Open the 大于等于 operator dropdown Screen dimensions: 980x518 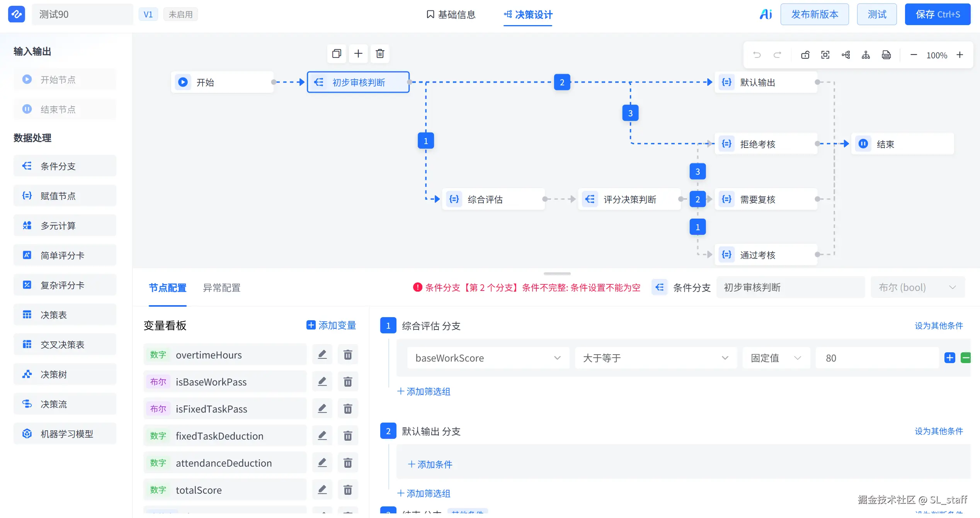[x=656, y=358]
